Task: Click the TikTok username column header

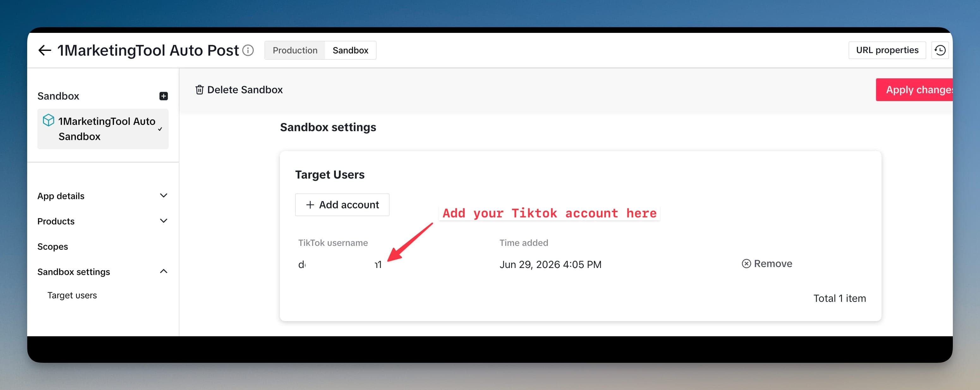Action: pyautogui.click(x=333, y=243)
